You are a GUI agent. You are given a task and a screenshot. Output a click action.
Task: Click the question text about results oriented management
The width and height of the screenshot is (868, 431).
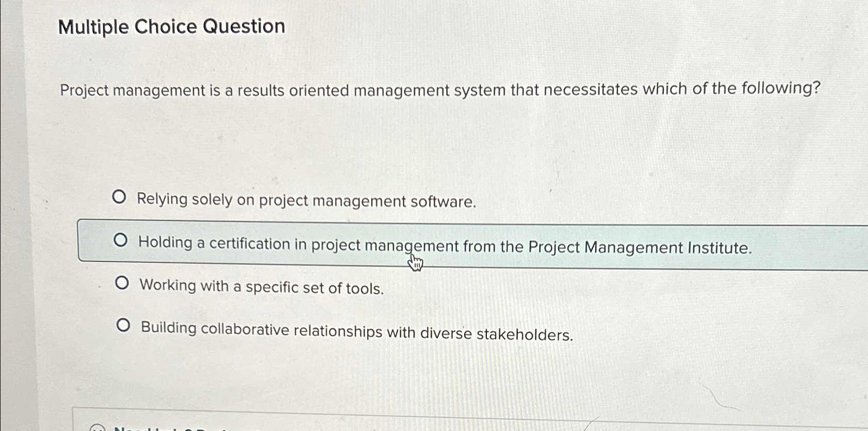coord(438,90)
